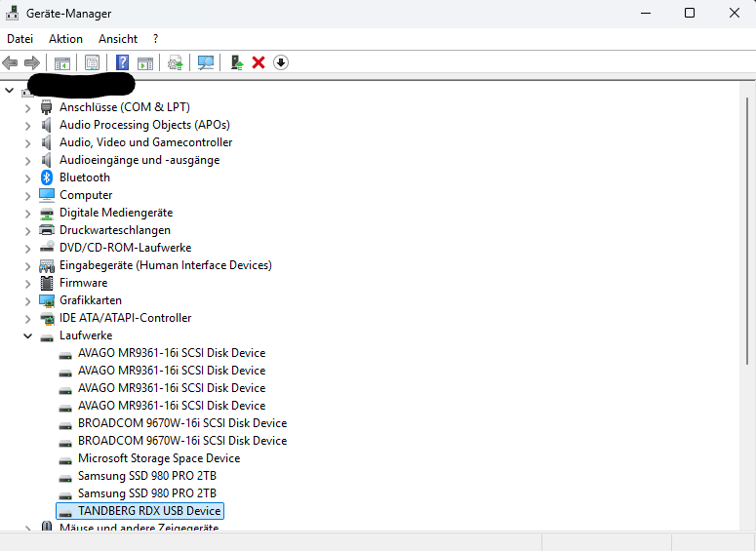Select Eingabegeräte (Human Interface Devices) label
Image resolution: width=756 pixels, height=551 pixels.
[166, 265]
